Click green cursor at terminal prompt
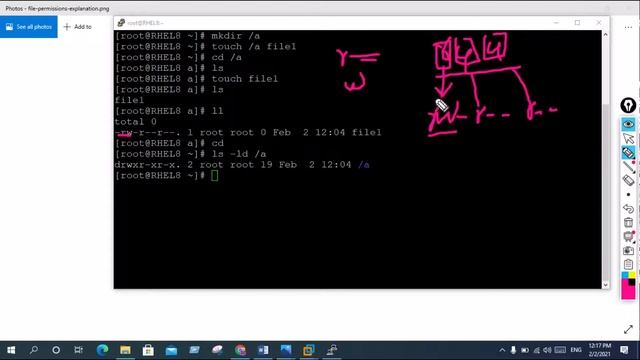 (x=215, y=176)
